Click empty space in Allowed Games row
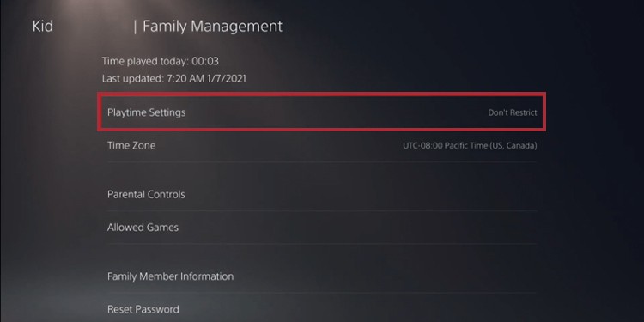The image size is (644, 322). tap(357, 228)
